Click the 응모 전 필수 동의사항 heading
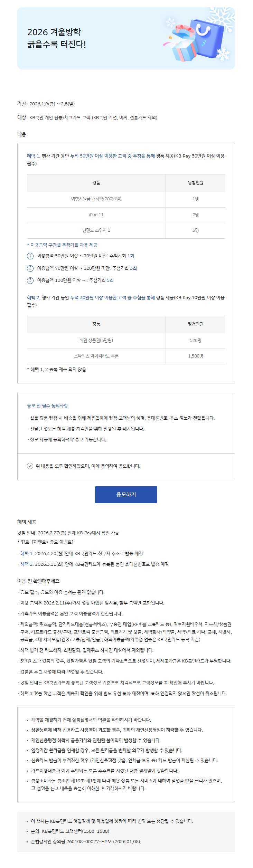Image resolution: width=253 pixels, height=868 pixels. coord(47,406)
